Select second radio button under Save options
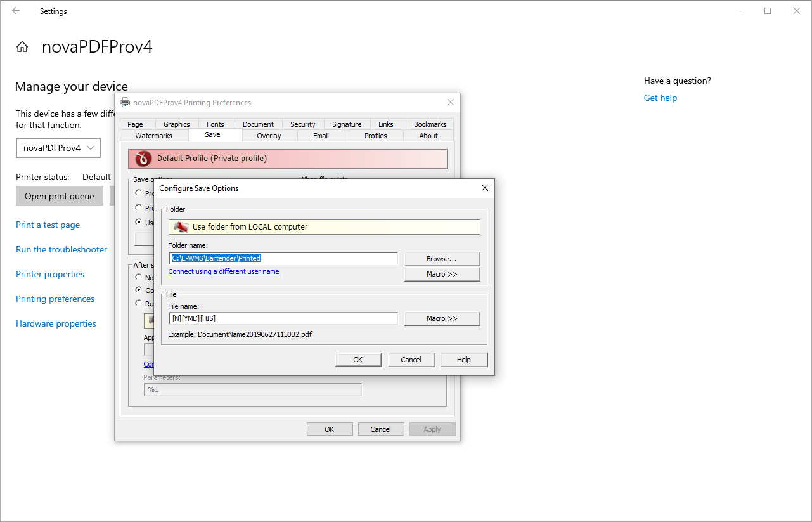The width and height of the screenshot is (812, 522). (x=139, y=207)
